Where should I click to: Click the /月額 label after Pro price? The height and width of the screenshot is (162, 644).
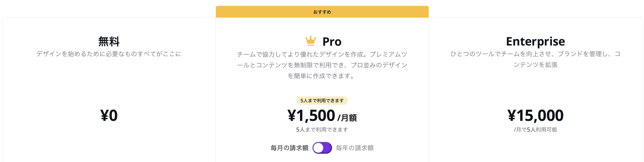pyautogui.click(x=347, y=118)
